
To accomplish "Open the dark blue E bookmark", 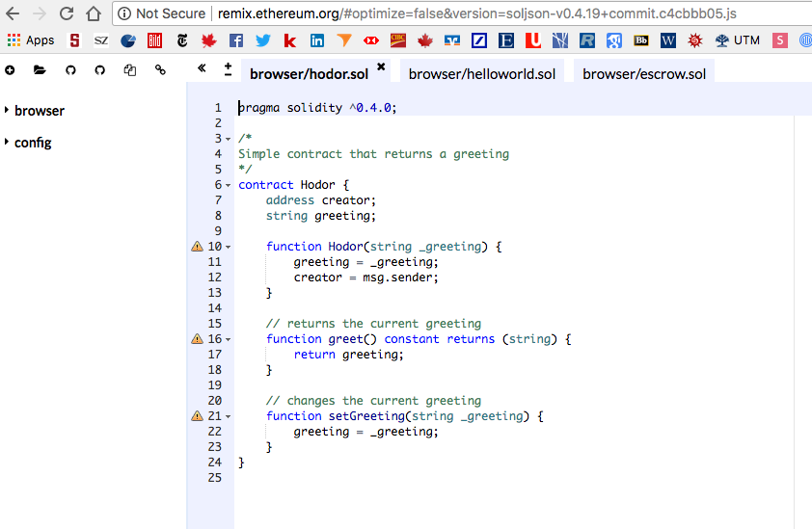I will click(506, 40).
